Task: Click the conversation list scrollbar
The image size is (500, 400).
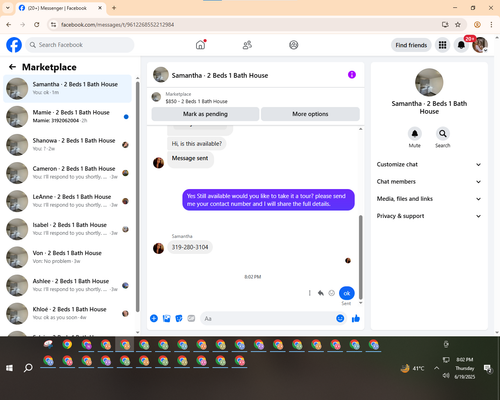Action: pyautogui.click(x=137, y=197)
